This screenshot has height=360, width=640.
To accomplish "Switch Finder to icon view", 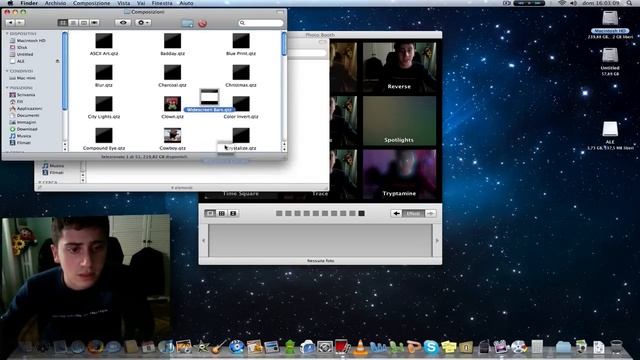I will point(62,23).
